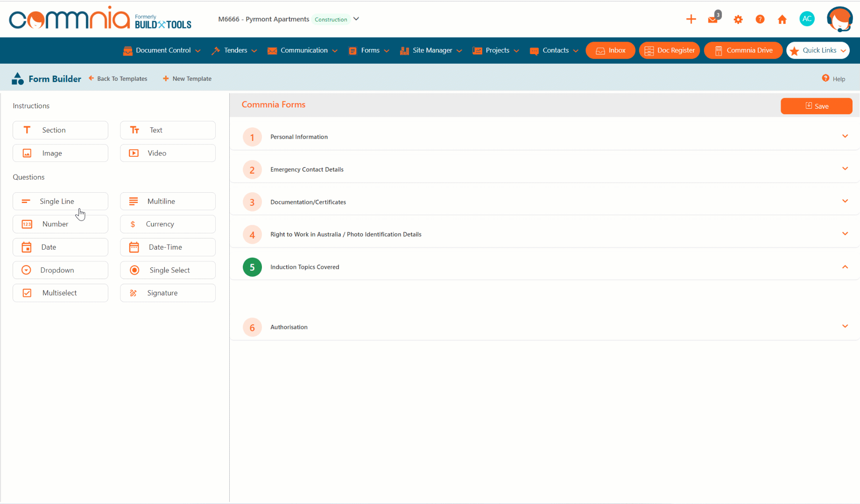860x504 pixels.
Task: Open notifications envelope with badge
Action: pos(713,19)
